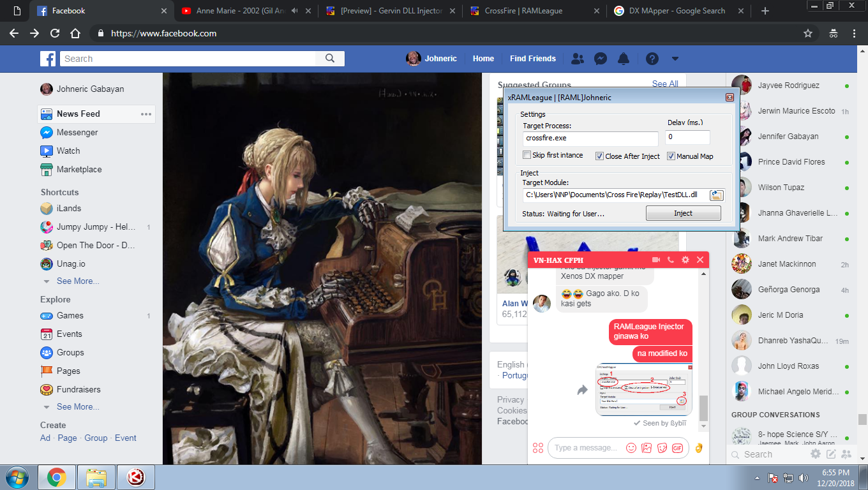Screen dimensions: 868x490
Task: Open the red K application on taskbar
Action: 136,477
